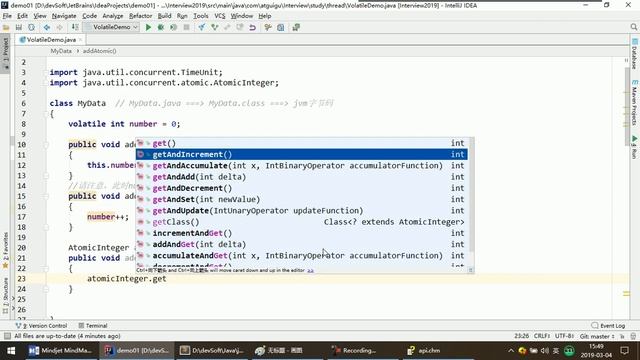
Task: Click the VCS commit icon
Action: [x=214, y=27]
